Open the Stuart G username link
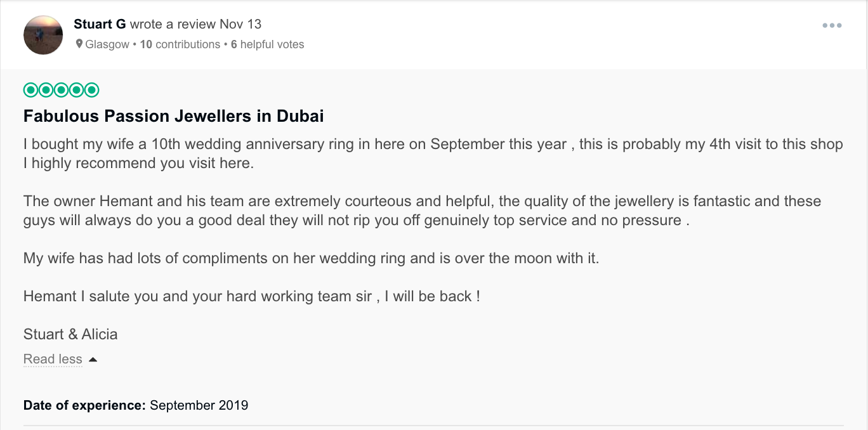868x430 pixels. pos(100,25)
